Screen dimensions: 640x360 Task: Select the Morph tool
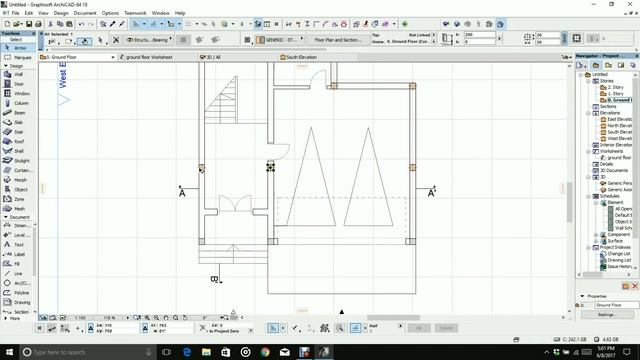pyautogui.click(x=18, y=180)
